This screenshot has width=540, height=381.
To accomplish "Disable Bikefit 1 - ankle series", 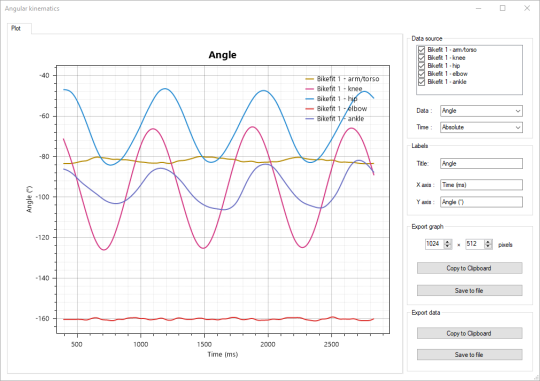I will 421,82.
